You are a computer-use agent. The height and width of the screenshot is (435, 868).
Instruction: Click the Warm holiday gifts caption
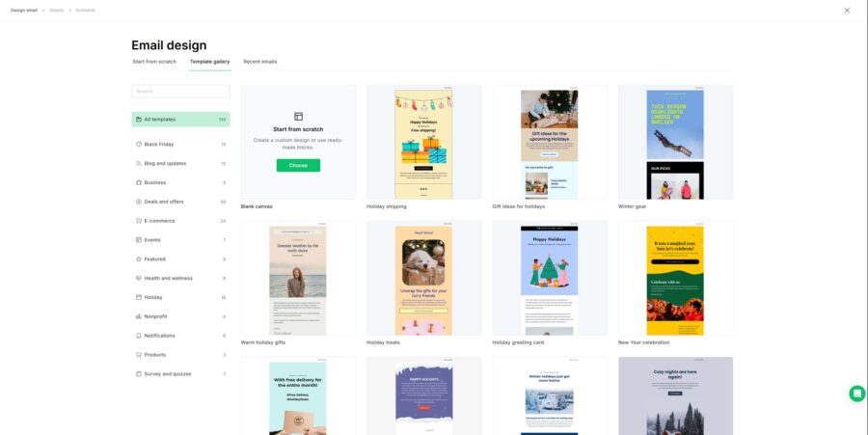coord(263,342)
